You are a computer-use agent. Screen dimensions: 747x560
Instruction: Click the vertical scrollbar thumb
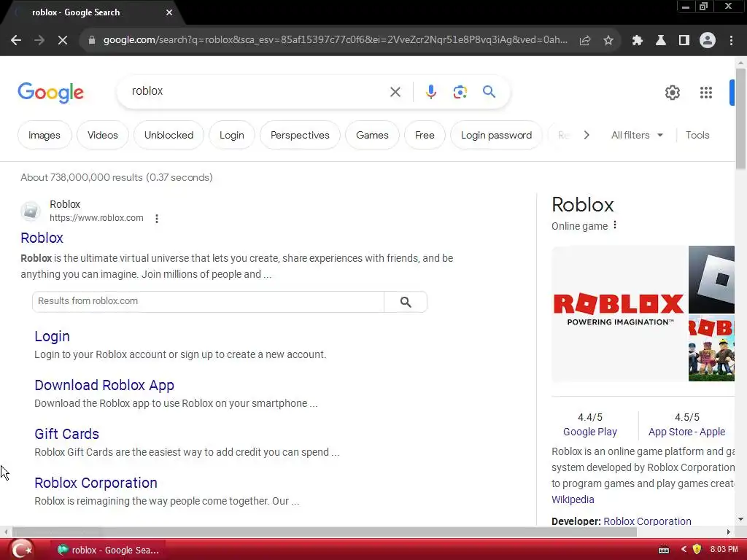click(x=740, y=119)
